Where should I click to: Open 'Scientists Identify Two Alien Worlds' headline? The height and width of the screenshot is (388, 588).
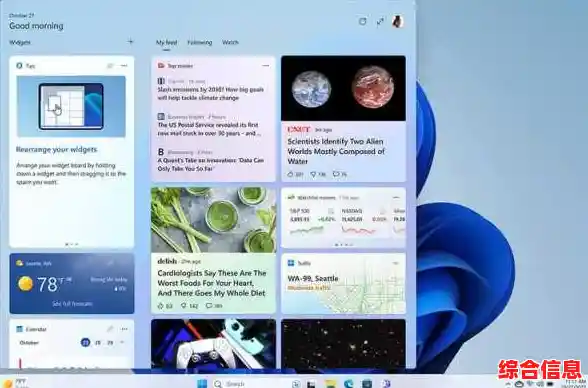[336, 151]
